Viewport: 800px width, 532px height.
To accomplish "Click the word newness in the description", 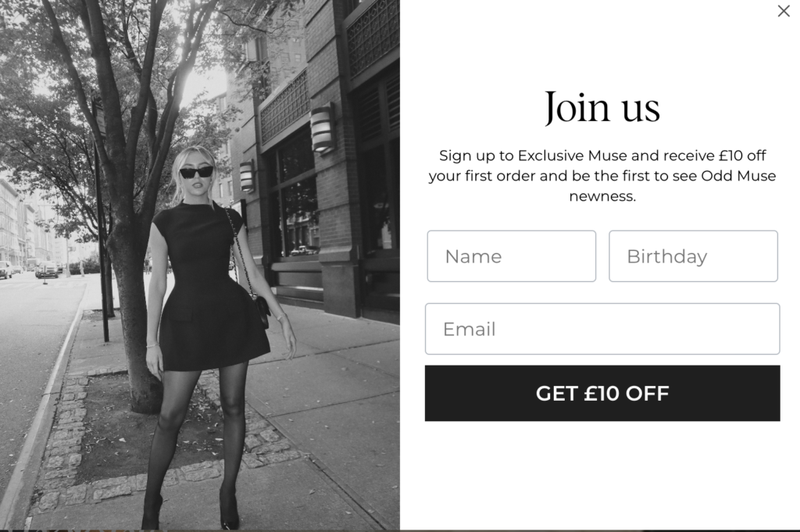I will [x=601, y=196].
